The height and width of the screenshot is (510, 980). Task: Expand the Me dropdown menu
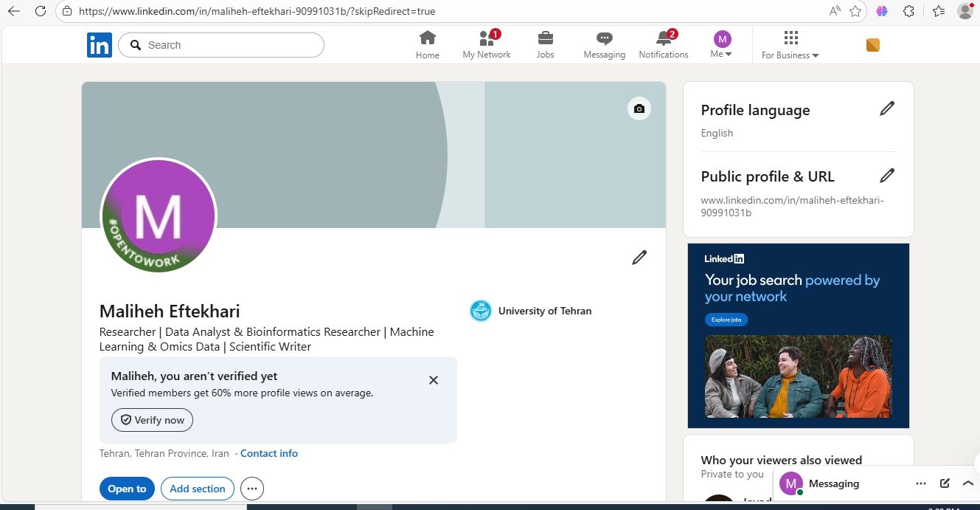[x=722, y=44]
